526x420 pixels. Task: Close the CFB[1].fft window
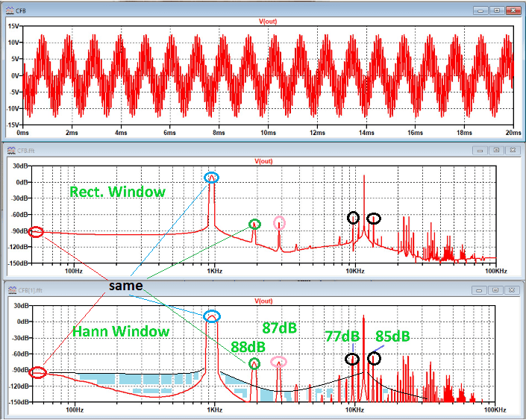[512, 290]
